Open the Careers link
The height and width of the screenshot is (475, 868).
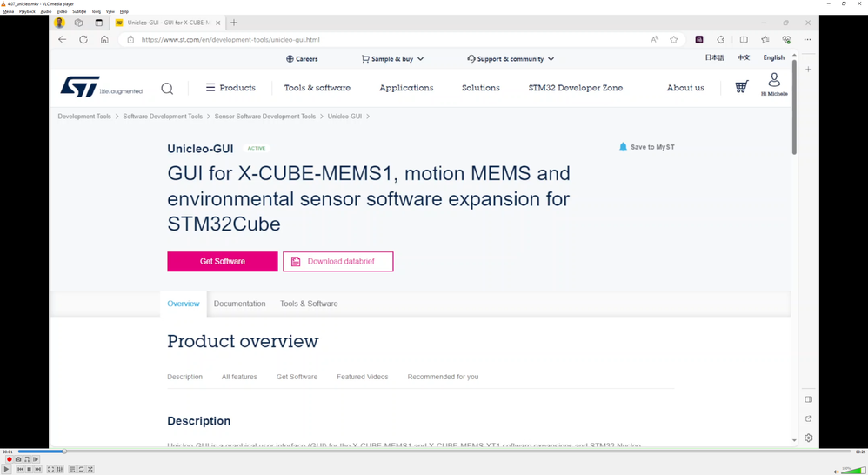pos(302,58)
